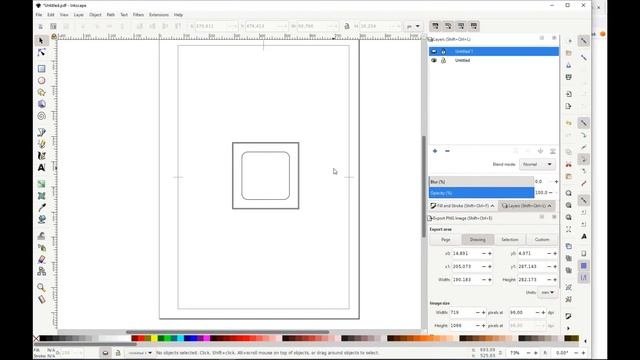Select the Eraser tool
This screenshot has width=640, height=360.
click(41, 259)
